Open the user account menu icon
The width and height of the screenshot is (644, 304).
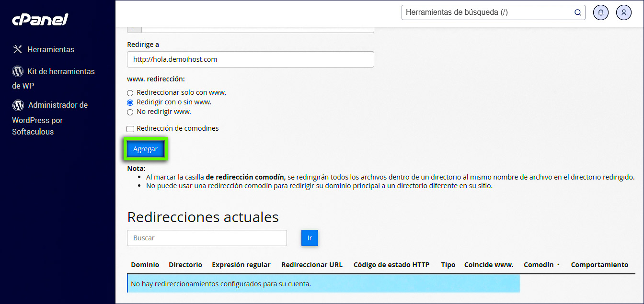[x=623, y=12]
